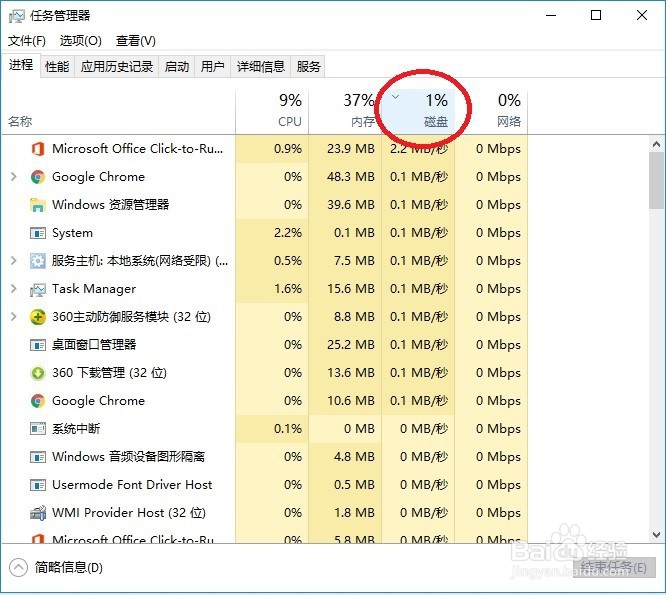Image resolution: width=666 pixels, height=595 pixels.
Task: Select the Usermode Font Driver Host name
Action: [132, 485]
